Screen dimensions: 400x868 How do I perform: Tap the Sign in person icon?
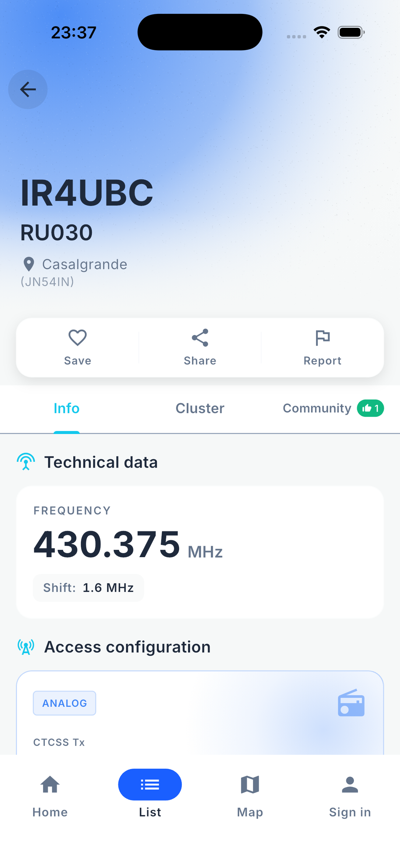point(350,784)
